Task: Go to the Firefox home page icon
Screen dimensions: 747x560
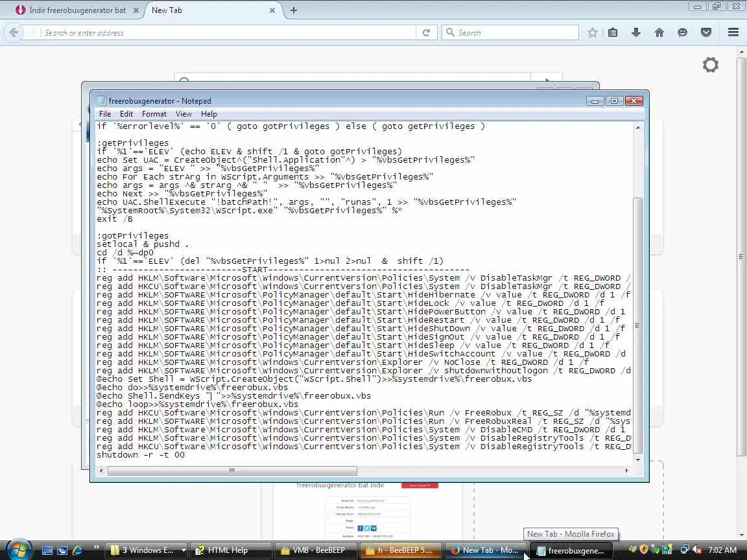Action: 659,33
